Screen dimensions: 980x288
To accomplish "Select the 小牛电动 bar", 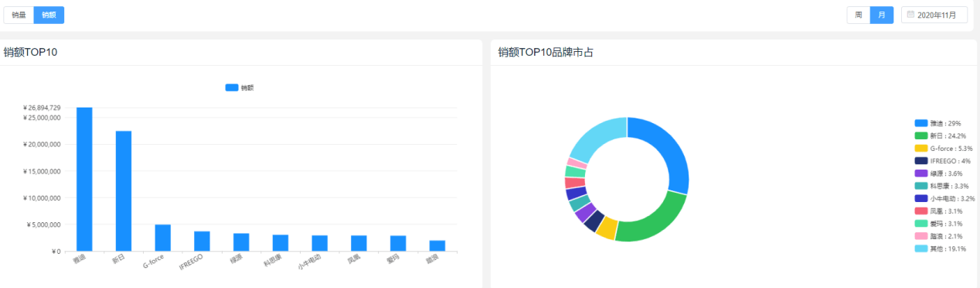I will coord(320,243).
